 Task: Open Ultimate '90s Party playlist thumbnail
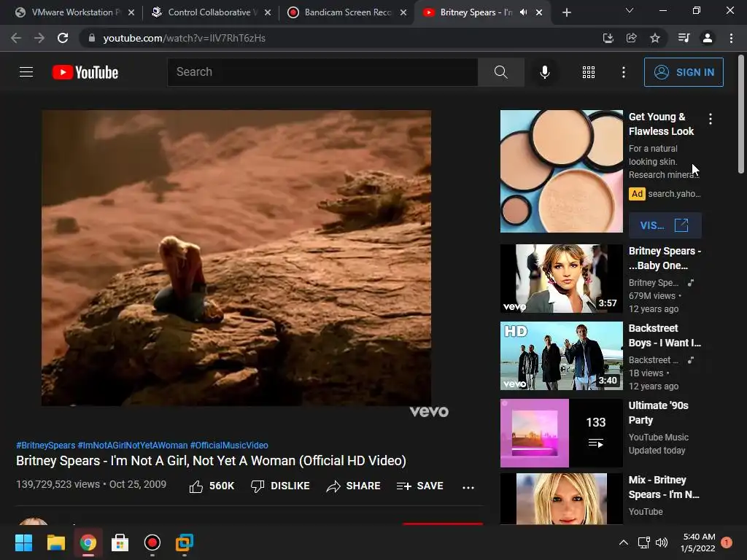pyautogui.click(x=561, y=433)
